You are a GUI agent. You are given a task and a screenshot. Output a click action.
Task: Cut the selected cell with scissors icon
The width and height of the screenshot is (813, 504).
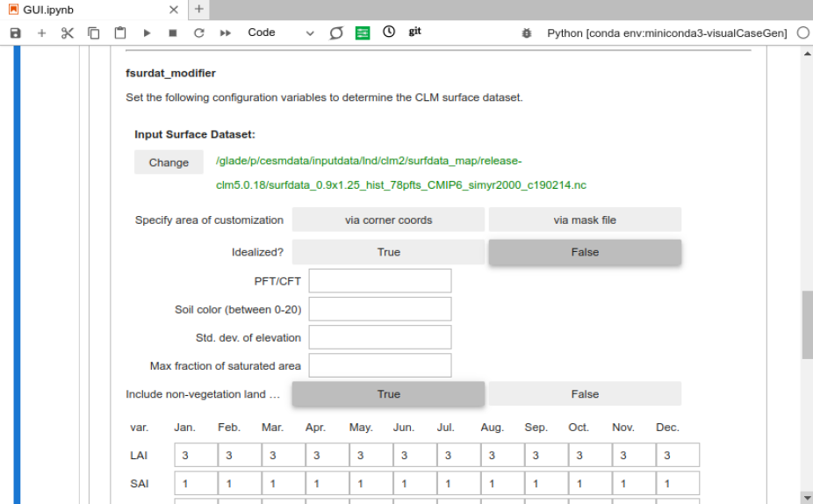pos(68,32)
